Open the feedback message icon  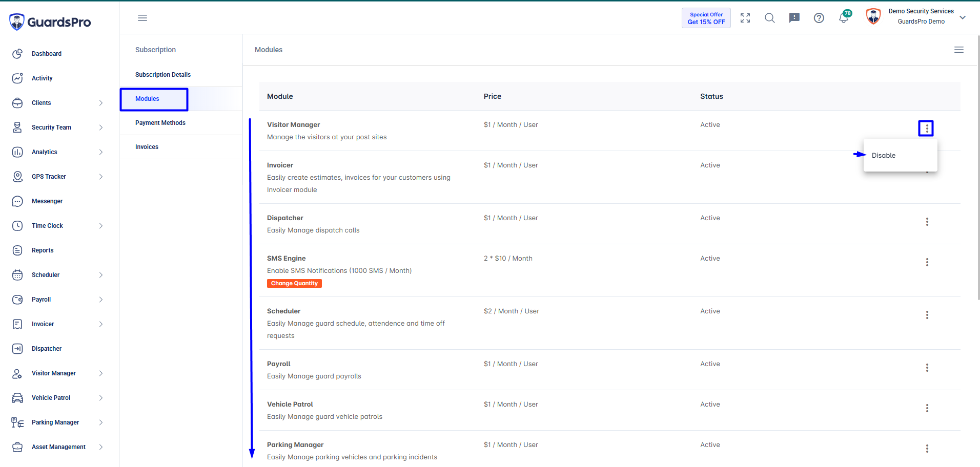(x=794, y=18)
